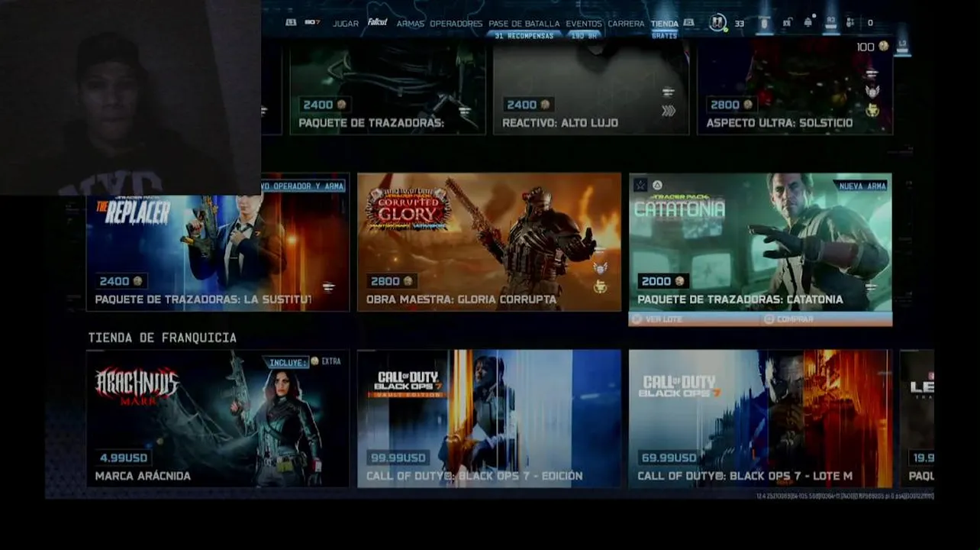Click the 2400 price on Alto Lujo

click(x=528, y=105)
